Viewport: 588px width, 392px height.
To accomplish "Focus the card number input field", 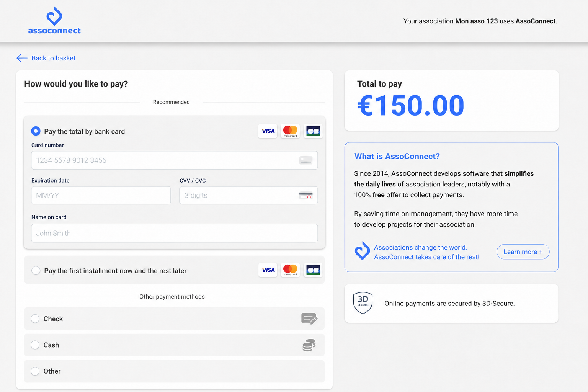I will [x=175, y=160].
